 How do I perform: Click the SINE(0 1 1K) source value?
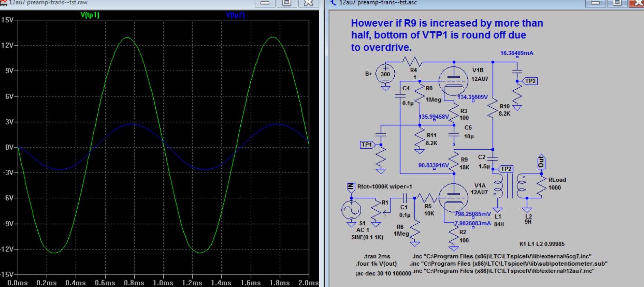367,237
